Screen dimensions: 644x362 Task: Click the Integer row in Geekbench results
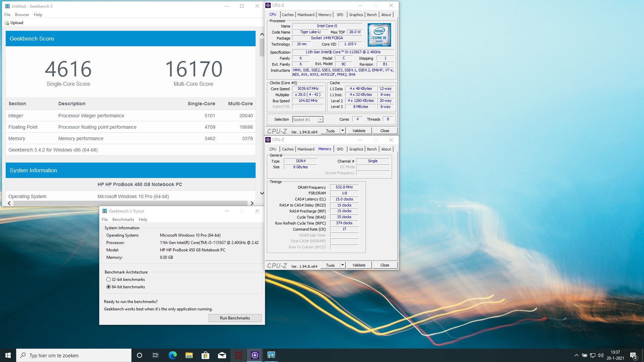click(x=130, y=116)
